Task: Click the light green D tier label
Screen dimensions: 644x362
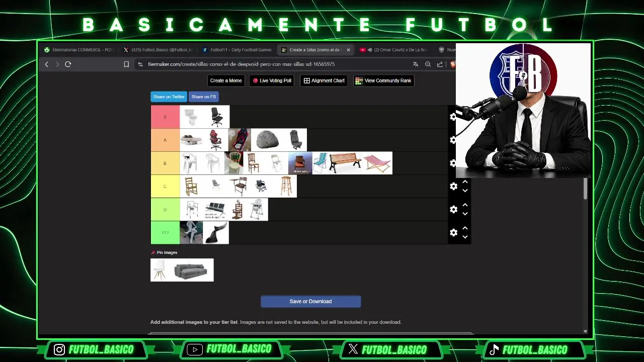Action: [165, 209]
